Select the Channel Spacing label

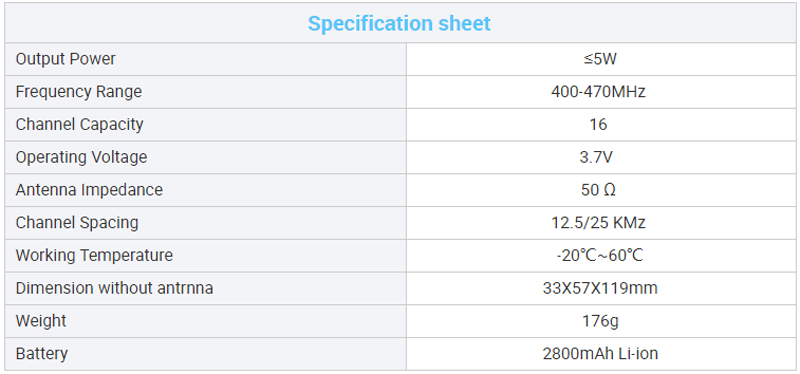pos(77,222)
